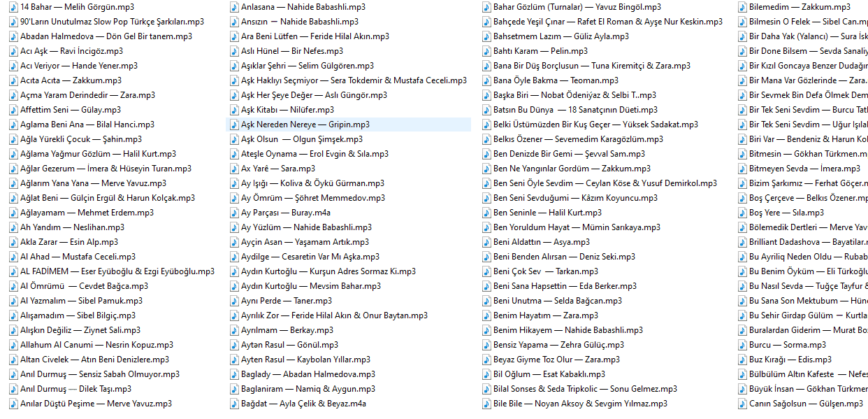
Task: Select Ay Işığı — Koliva & Öykü Gürman.mp3
Action: pos(313,183)
